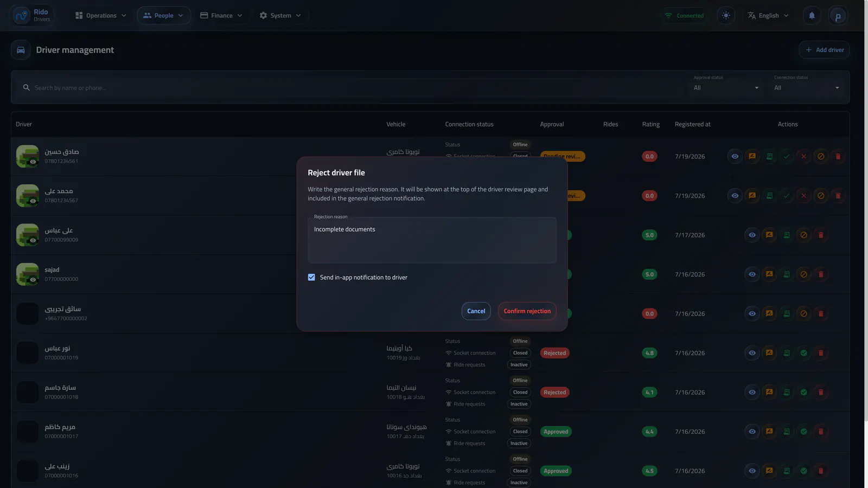The image size is (868, 488).
Task: Expand the System menu
Action: tap(280, 16)
